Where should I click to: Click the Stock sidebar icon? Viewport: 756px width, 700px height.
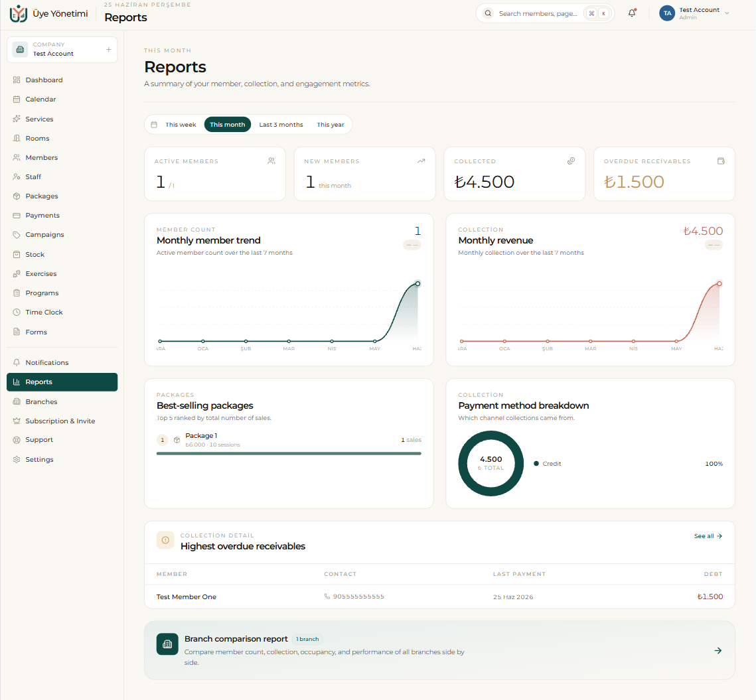17,255
